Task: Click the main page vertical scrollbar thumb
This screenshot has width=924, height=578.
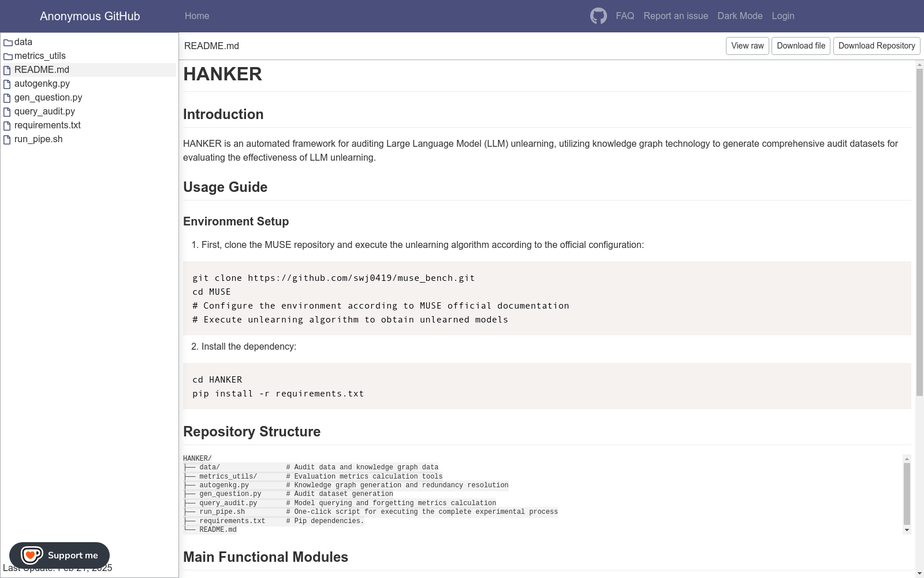Action: [920, 232]
